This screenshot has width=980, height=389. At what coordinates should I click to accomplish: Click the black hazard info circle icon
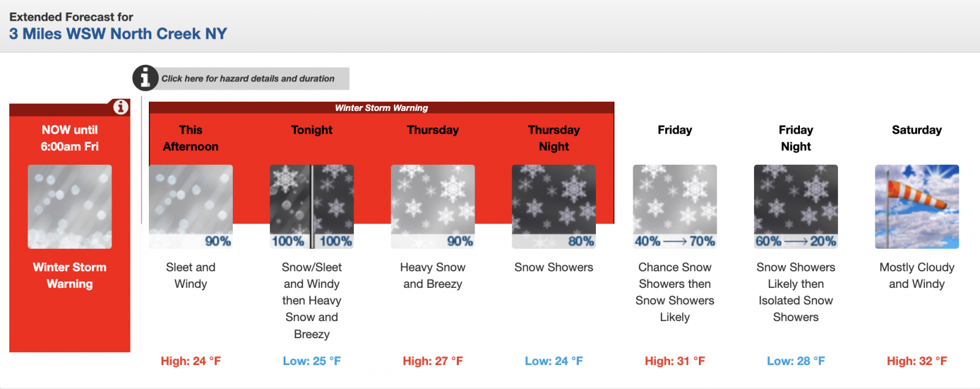point(145,78)
